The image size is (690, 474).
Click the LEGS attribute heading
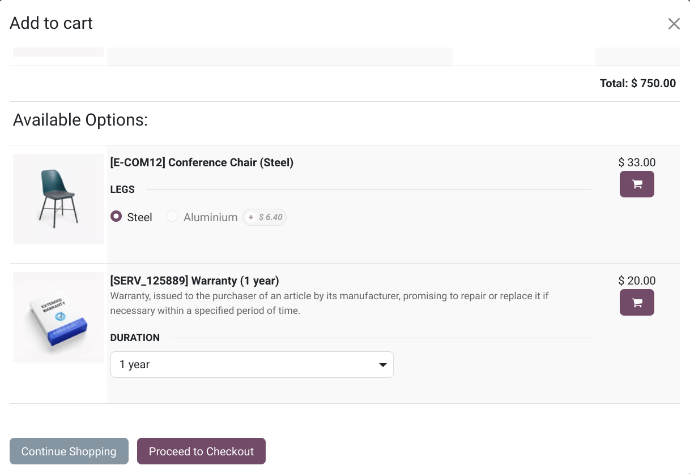click(x=121, y=189)
